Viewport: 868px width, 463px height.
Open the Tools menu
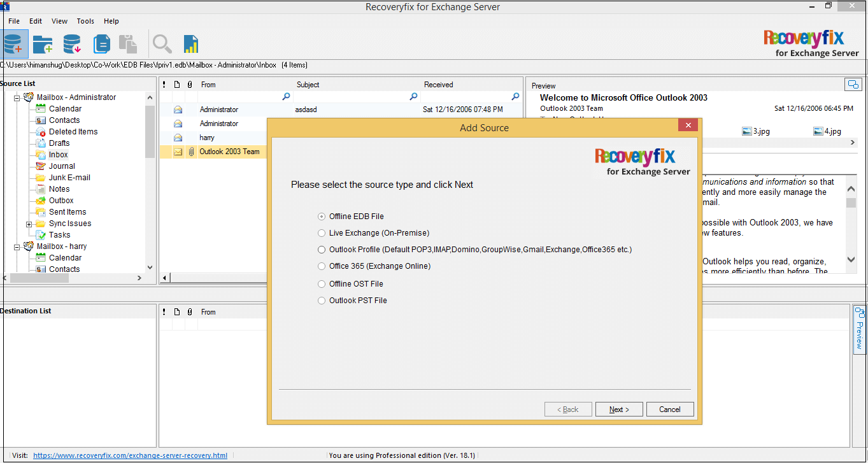tap(85, 21)
